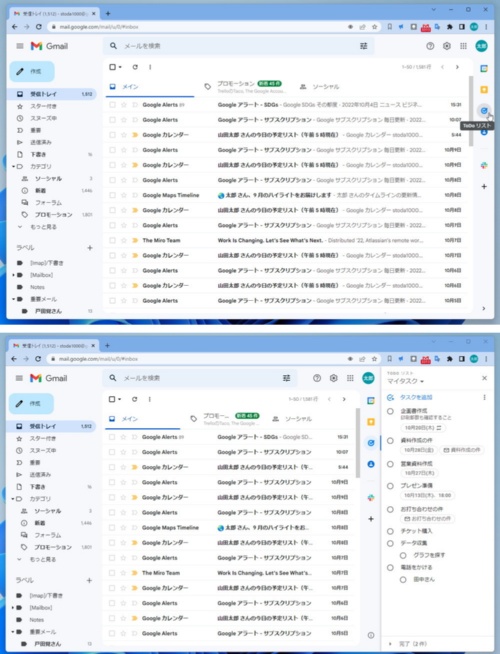Toggle Tasks side panel icon in lower window

pyautogui.click(x=371, y=443)
